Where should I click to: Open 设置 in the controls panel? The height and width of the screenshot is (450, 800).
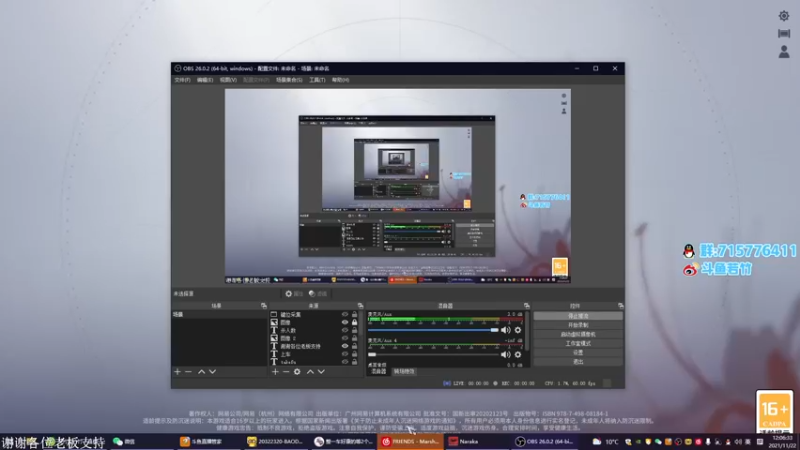[x=578, y=353]
